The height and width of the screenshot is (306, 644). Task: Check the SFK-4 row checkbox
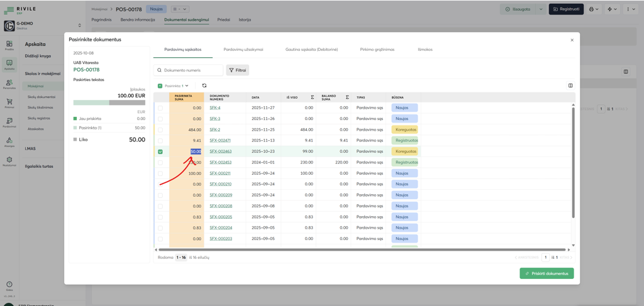(160, 108)
